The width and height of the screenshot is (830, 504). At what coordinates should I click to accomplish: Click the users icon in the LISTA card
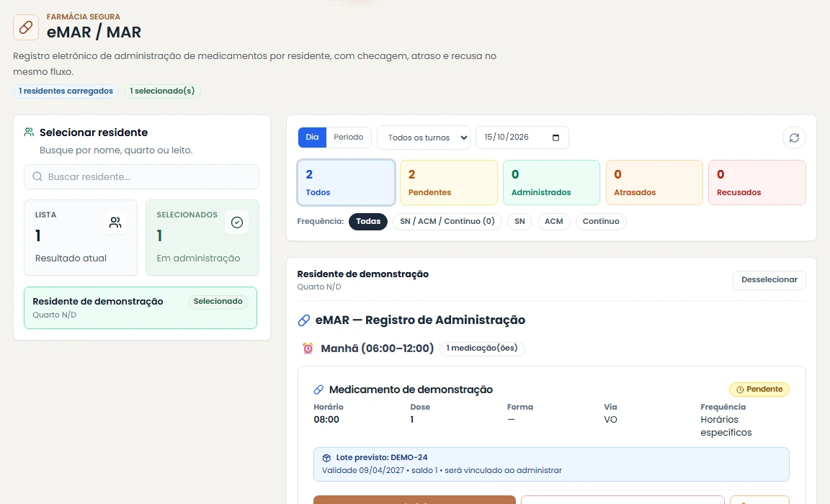click(115, 222)
